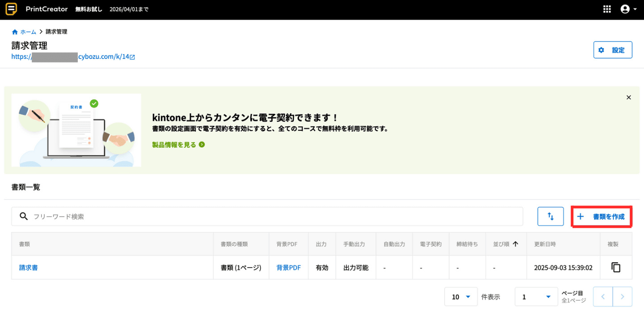Click 書類 (1ページ) cell

[x=241, y=268]
